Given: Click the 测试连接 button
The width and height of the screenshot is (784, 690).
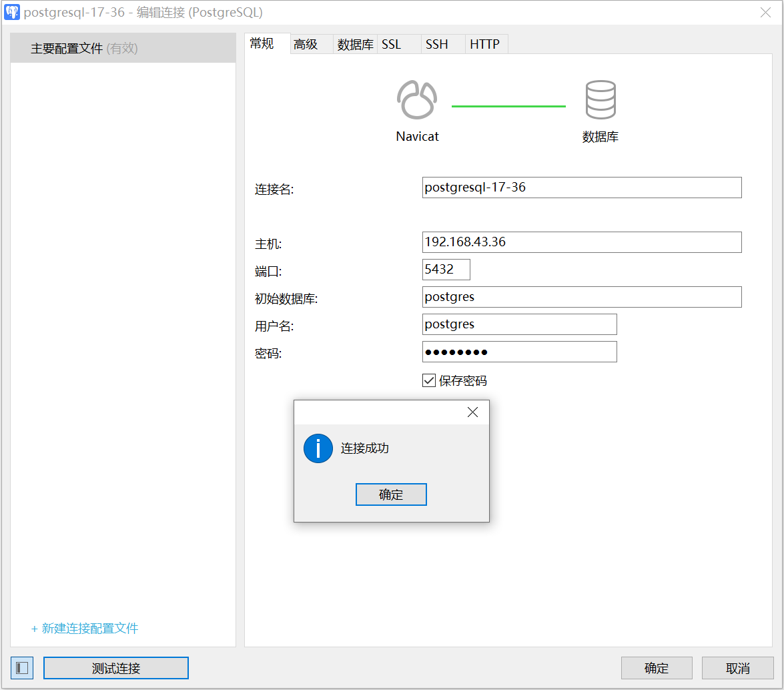Looking at the screenshot, I should pos(116,668).
